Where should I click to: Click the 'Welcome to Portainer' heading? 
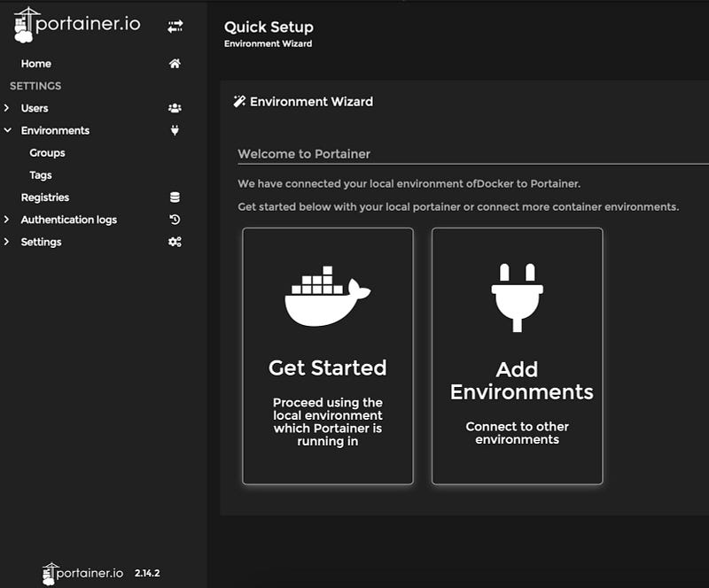point(304,154)
